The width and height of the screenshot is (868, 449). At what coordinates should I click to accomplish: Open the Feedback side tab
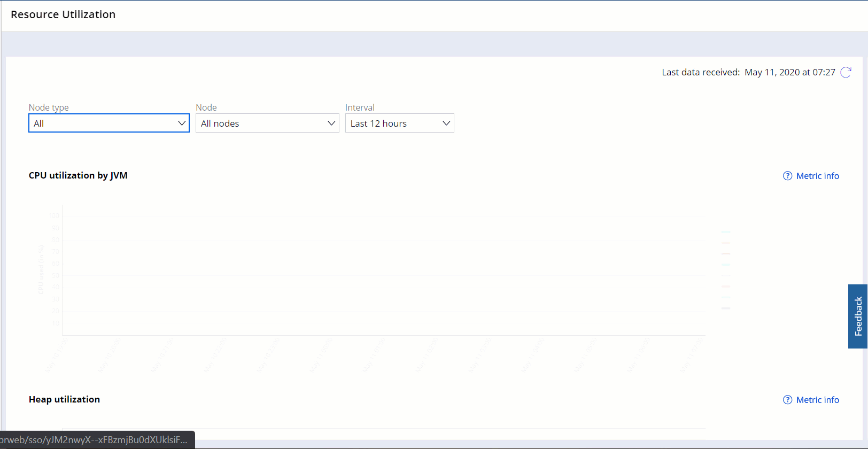click(858, 316)
